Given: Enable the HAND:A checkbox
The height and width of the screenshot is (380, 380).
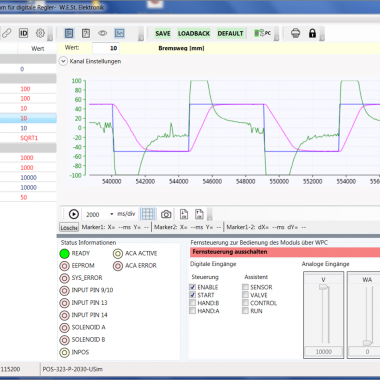Looking at the screenshot, I should point(192,311).
